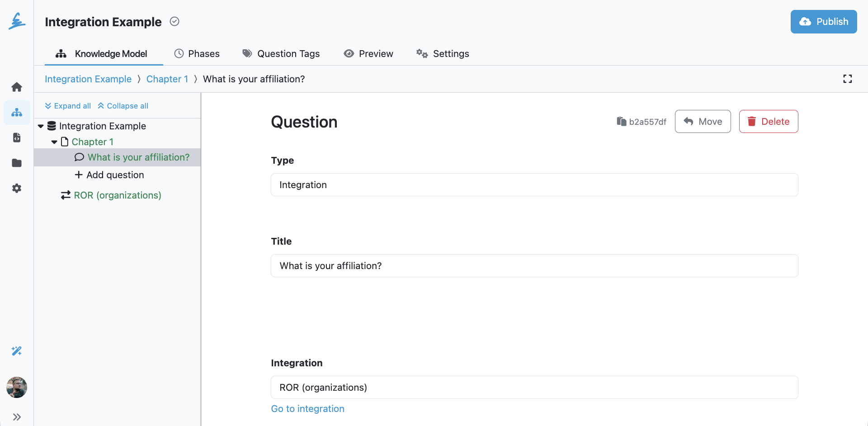
Task: Select the Knowledge Model Editors sidebar icon
Action: [x=17, y=113]
